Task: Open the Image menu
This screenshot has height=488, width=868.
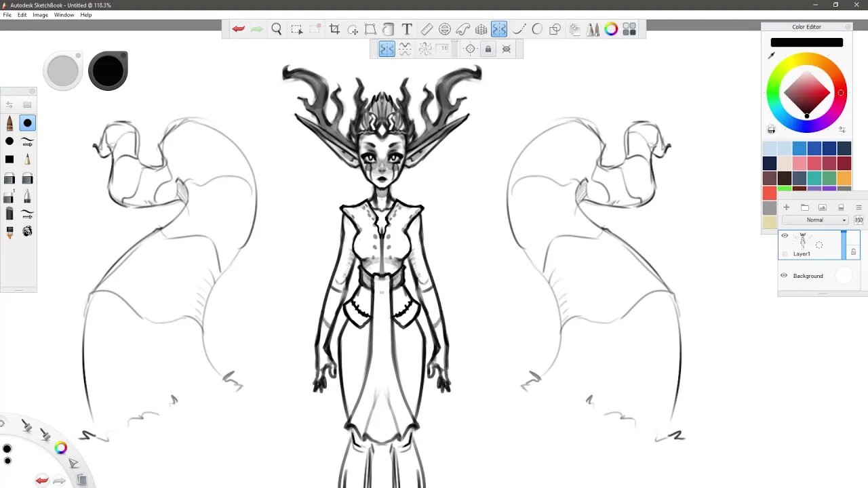Action: coord(41,15)
